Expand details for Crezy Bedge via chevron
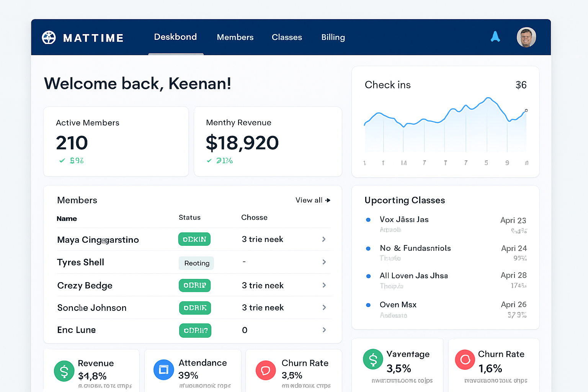 tap(324, 285)
